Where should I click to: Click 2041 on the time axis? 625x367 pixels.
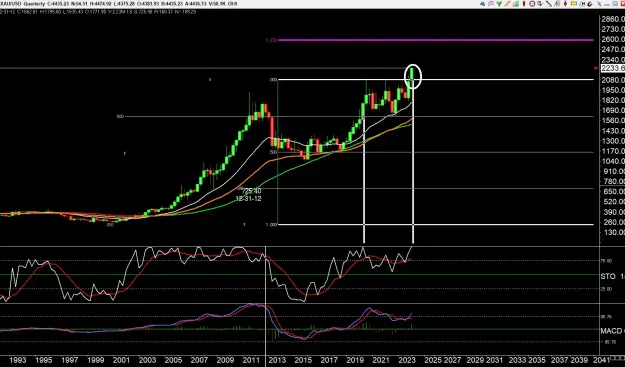click(x=601, y=360)
